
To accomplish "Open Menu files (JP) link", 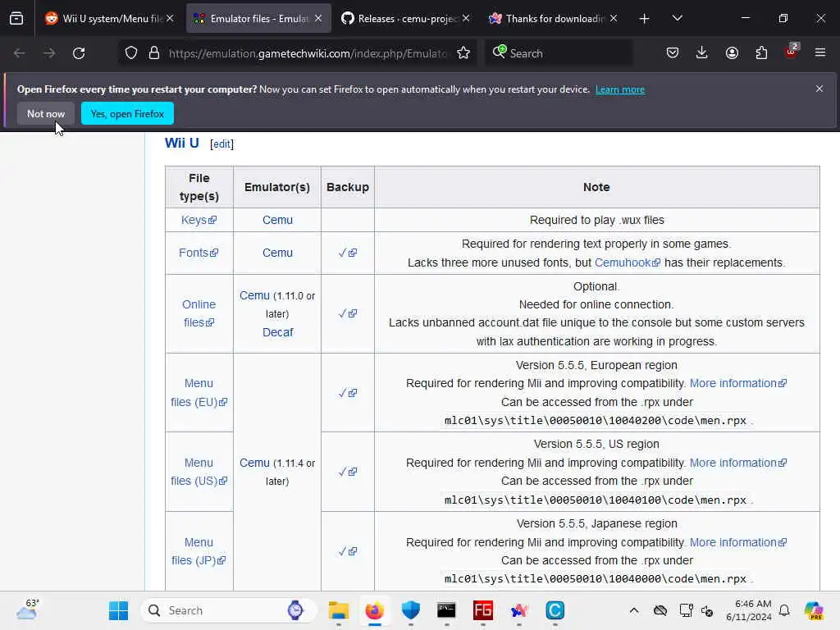I will point(199,551).
